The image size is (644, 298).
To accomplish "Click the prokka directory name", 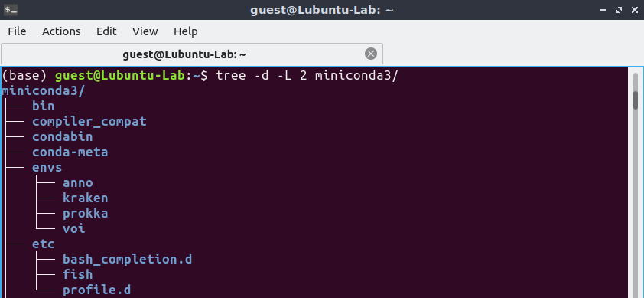I will [86, 213].
